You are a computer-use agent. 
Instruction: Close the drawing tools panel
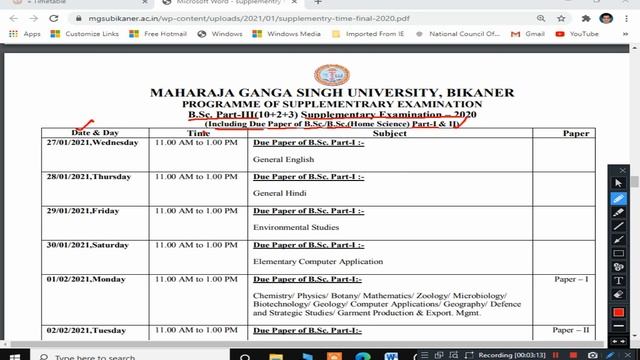(622, 170)
